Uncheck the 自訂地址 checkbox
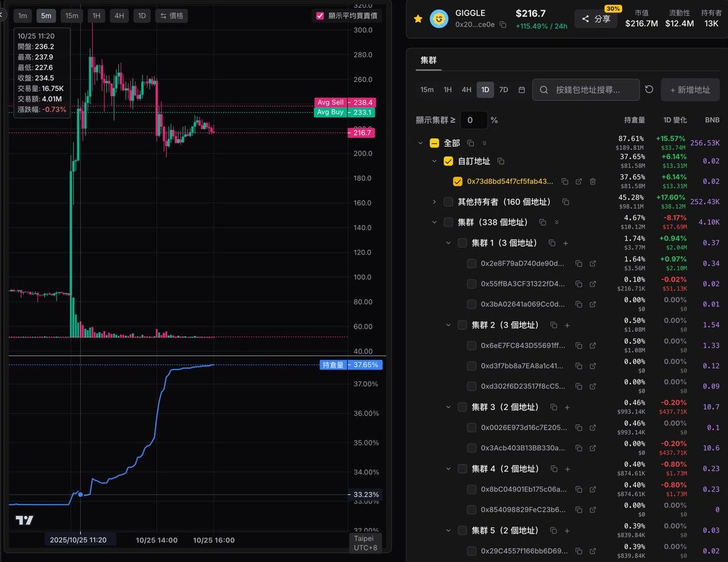This screenshot has height=562, width=728. pos(448,161)
